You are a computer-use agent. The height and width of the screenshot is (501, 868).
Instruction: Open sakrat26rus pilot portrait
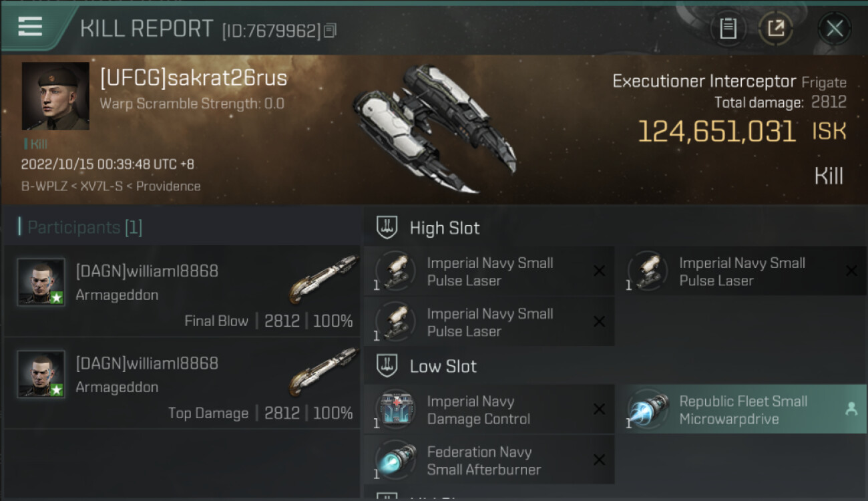click(55, 96)
